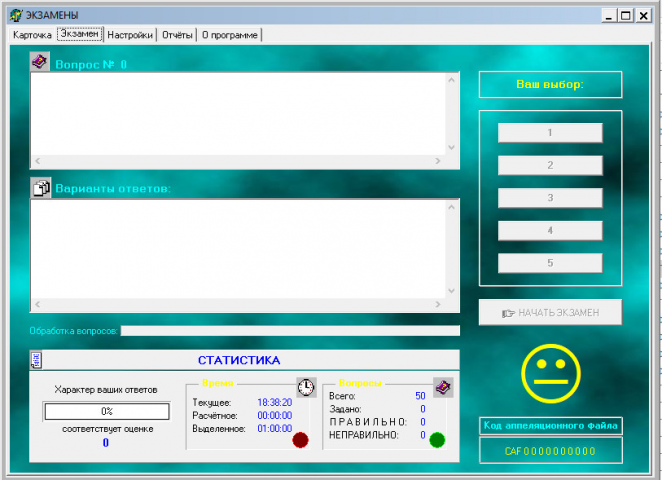Open the Настройки tab

click(130, 35)
